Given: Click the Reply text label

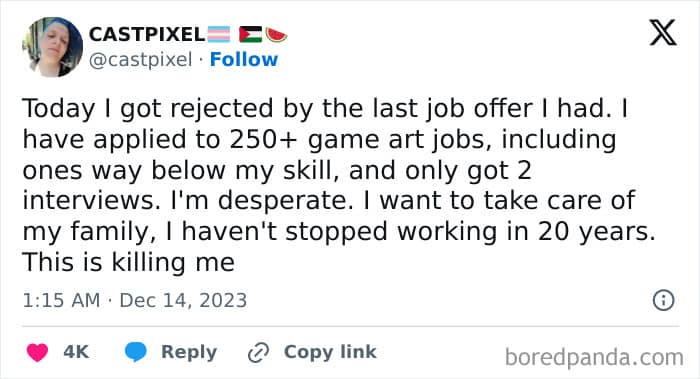Looking at the screenshot, I should 189,352.
